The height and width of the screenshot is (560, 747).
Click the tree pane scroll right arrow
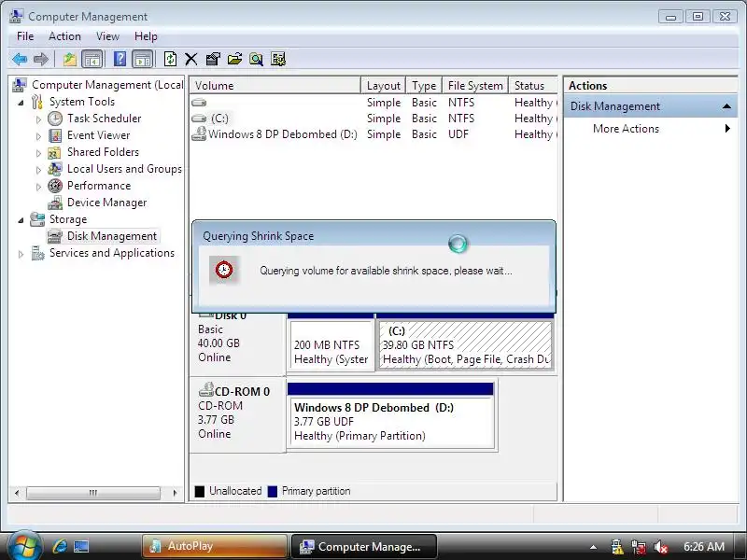click(x=175, y=493)
